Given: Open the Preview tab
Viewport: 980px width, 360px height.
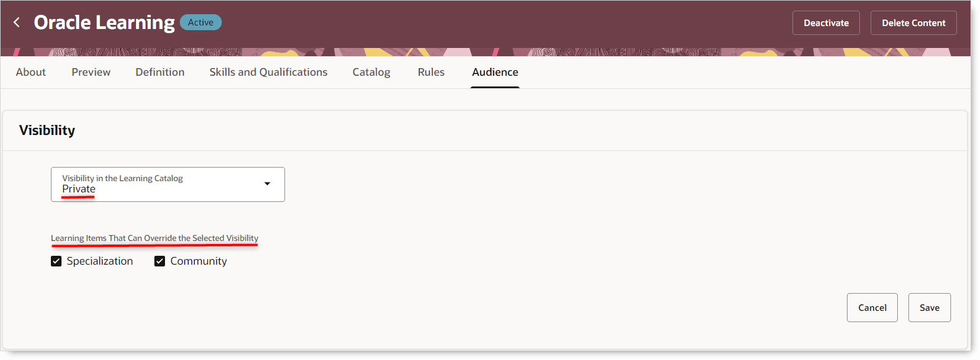Looking at the screenshot, I should click(91, 72).
